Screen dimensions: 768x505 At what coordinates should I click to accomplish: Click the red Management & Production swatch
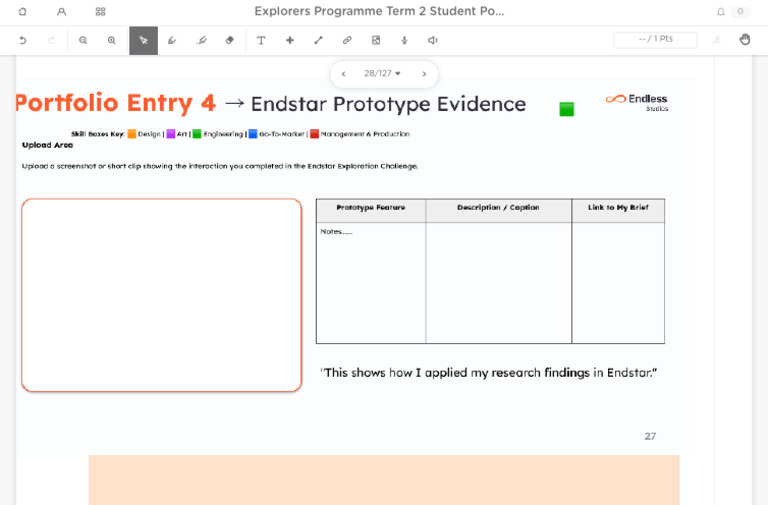314,134
